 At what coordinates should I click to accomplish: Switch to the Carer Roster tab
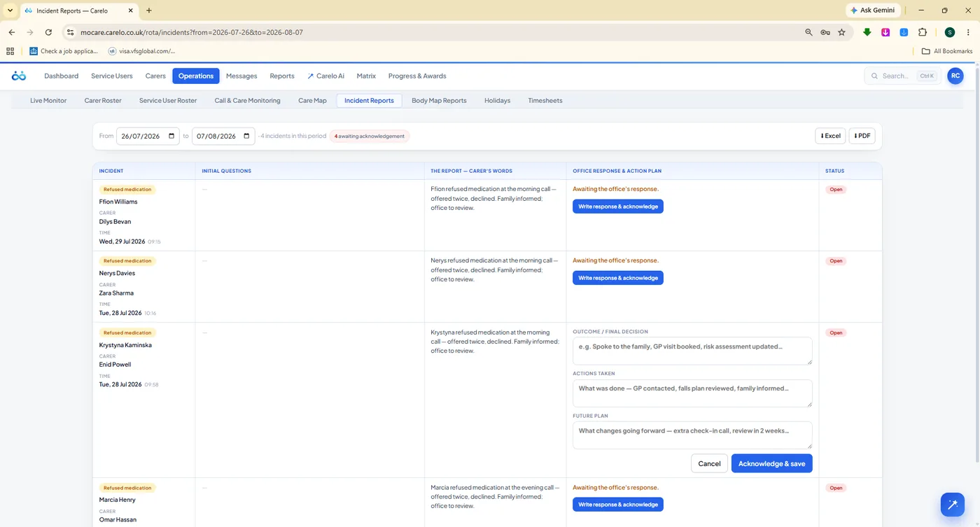[x=103, y=101]
